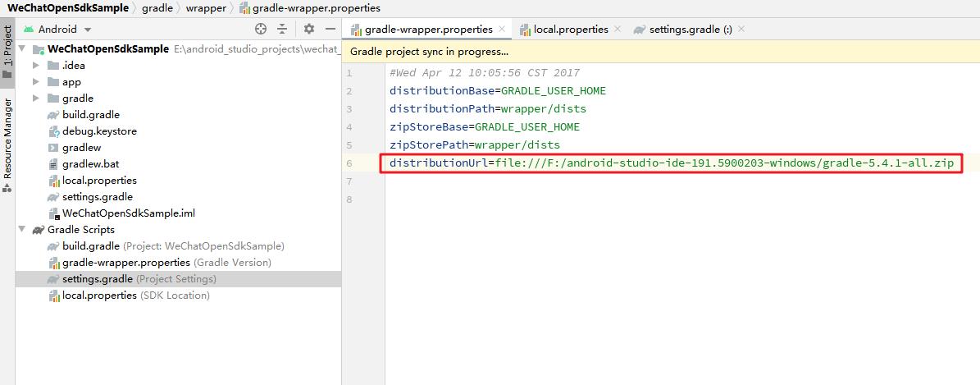Click the zipStoreBase=GRADLE_USER_HOME line
The image size is (980, 385).
tap(485, 127)
